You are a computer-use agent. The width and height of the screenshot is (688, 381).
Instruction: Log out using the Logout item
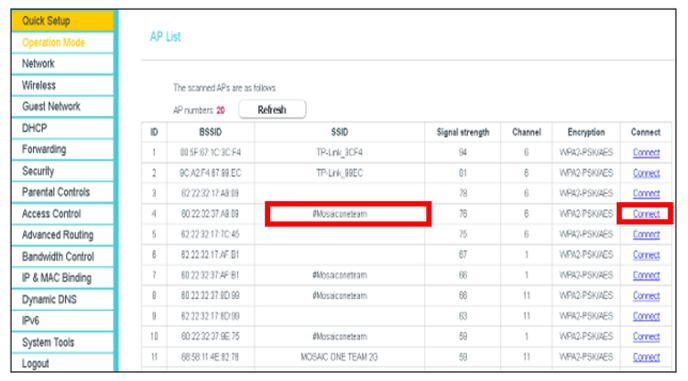point(62,363)
